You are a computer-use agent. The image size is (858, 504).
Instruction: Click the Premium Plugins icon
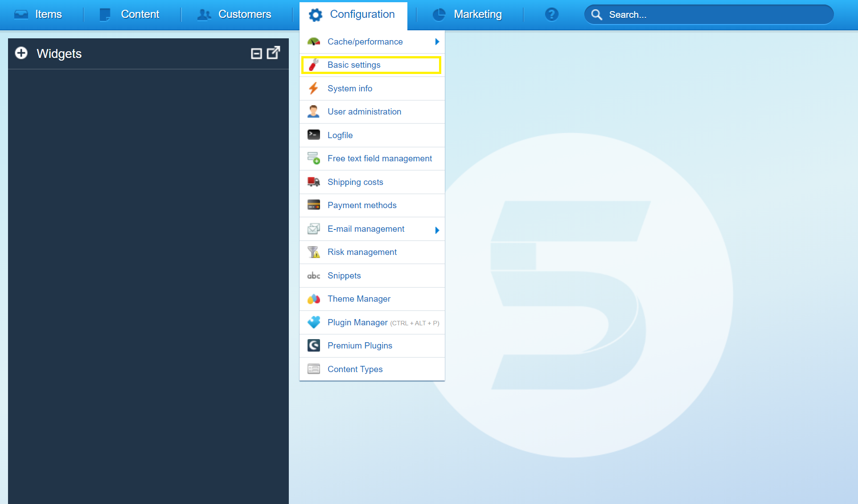pos(314,345)
